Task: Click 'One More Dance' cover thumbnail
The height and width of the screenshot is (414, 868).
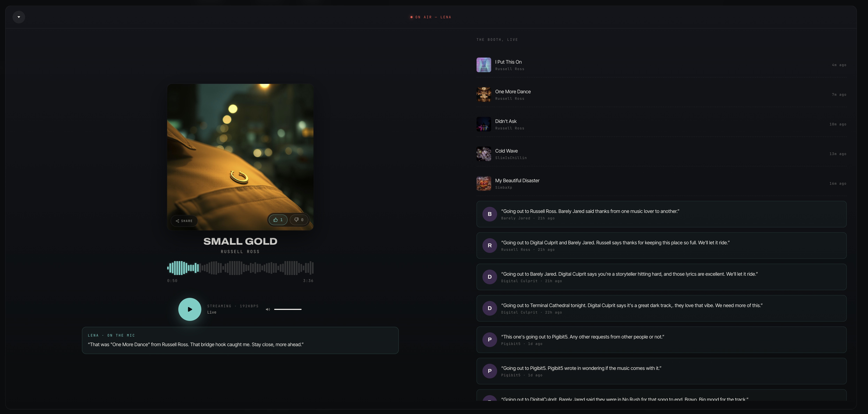Action: tap(484, 94)
